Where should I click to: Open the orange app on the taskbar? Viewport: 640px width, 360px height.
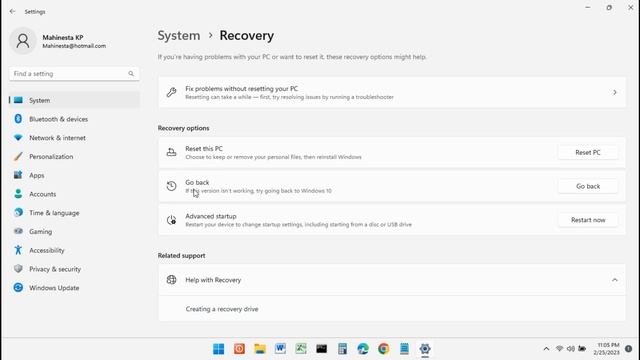tap(239, 349)
